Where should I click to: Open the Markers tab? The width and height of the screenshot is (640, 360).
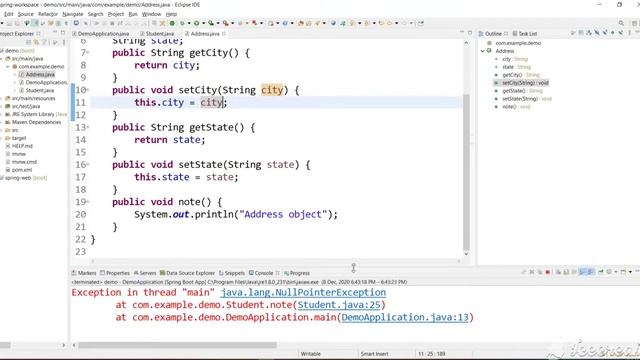tap(84, 273)
